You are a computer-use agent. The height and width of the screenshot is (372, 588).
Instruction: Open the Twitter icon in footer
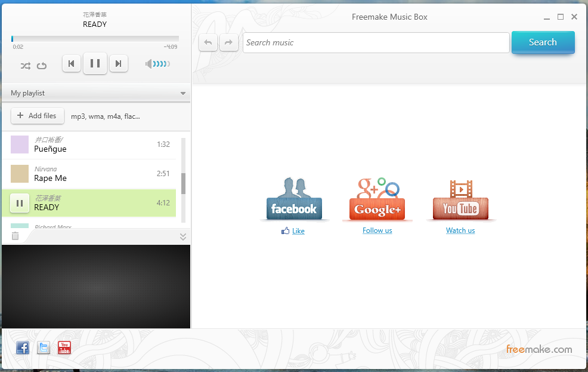tap(44, 348)
